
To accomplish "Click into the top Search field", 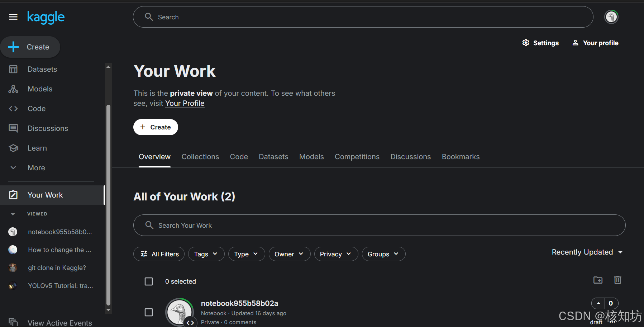I will (363, 17).
